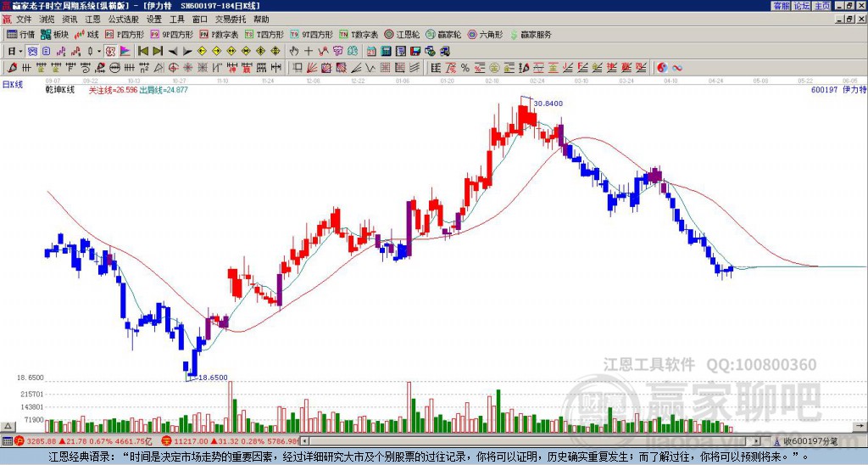This screenshot has height=465, width=868.
Task: Open the T四方形 tool
Action: 264,34
